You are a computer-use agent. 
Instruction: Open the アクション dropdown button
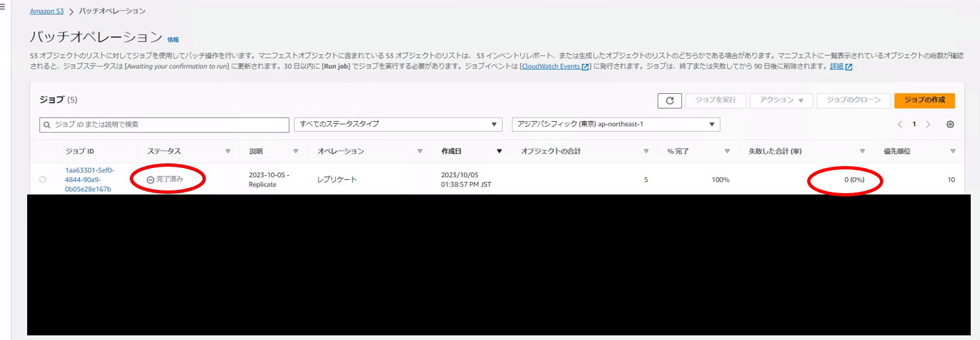pyautogui.click(x=781, y=101)
